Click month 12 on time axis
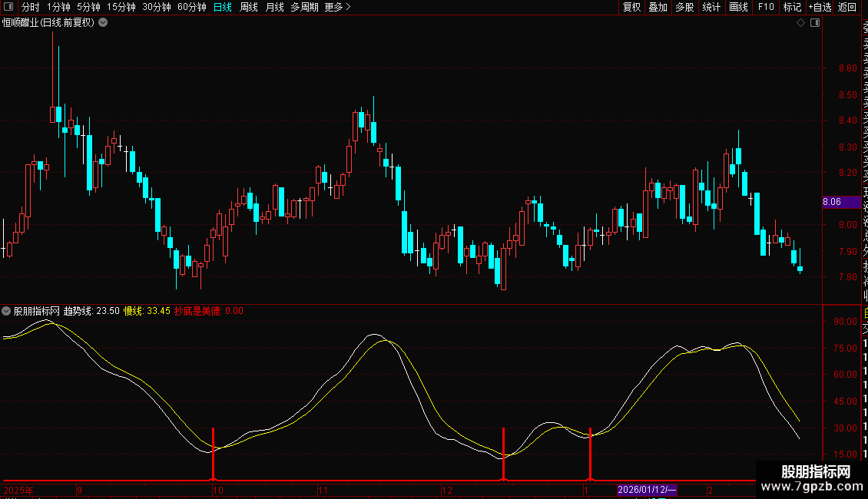The height and width of the screenshot is (499, 868). (x=447, y=490)
